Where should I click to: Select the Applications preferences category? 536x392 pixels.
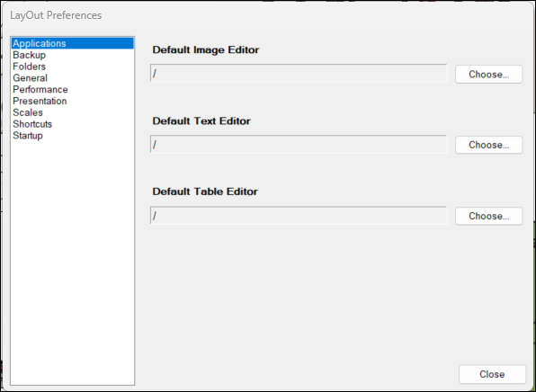point(73,43)
